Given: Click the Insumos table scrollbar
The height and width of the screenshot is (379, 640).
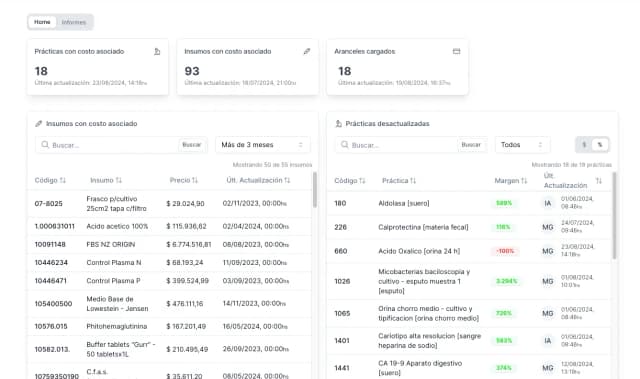Looking at the screenshot, I should click(x=315, y=190).
